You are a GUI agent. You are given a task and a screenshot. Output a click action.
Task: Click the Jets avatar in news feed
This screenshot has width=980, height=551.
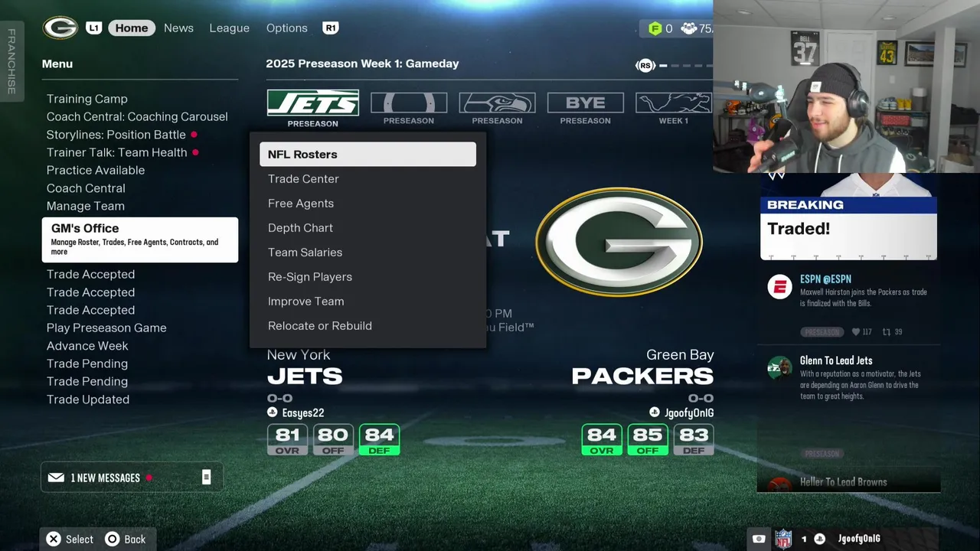(779, 368)
